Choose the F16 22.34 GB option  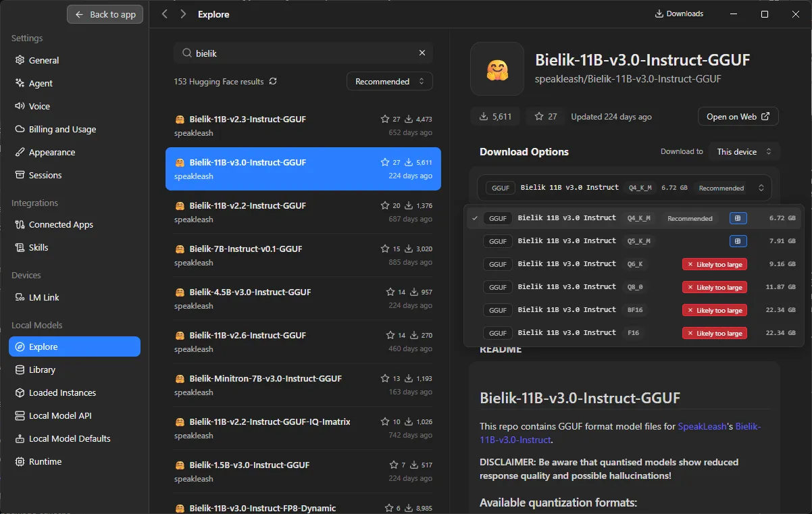(633, 333)
